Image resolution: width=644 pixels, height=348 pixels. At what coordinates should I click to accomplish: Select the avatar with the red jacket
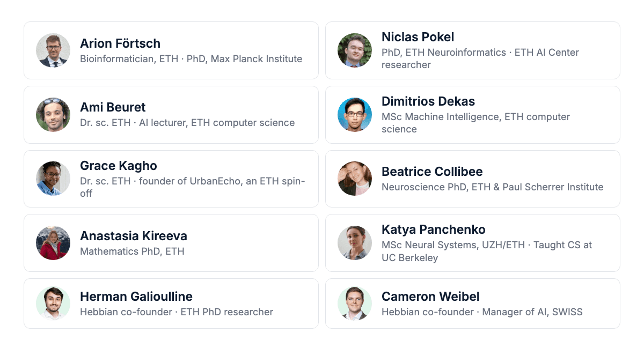53,243
